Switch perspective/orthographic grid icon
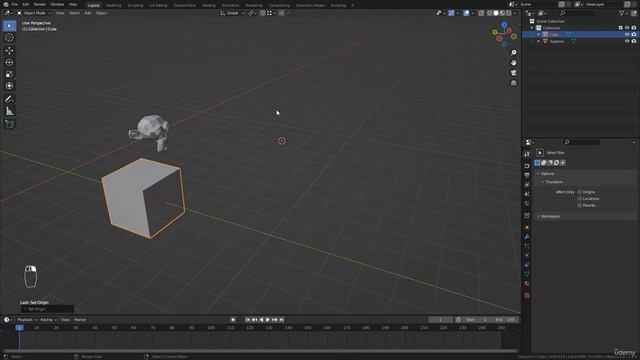The image size is (640, 360). [x=513, y=83]
